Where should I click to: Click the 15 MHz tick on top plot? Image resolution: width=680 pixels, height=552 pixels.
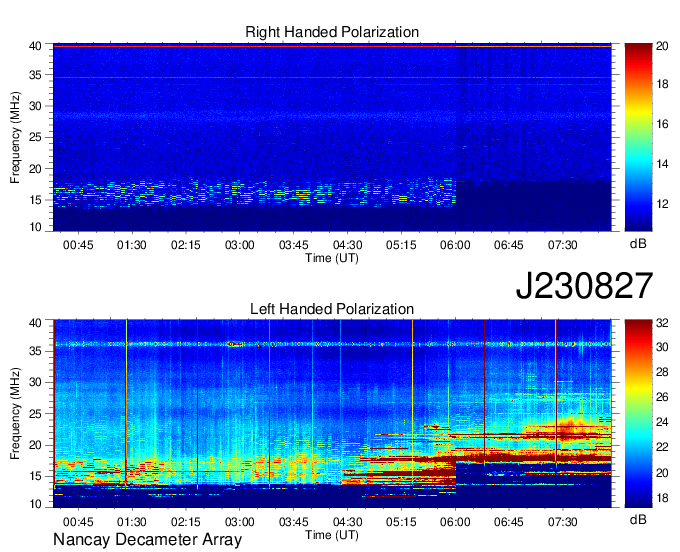point(35,200)
